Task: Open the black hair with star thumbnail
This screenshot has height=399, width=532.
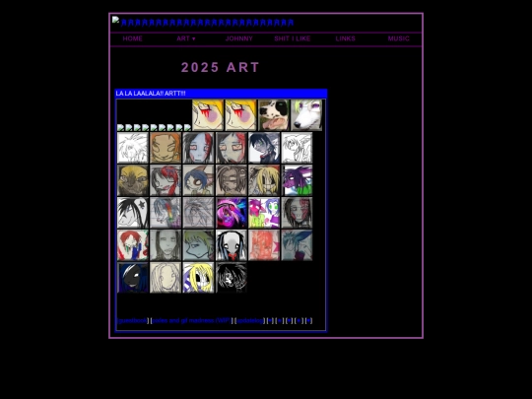Action: [133, 213]
